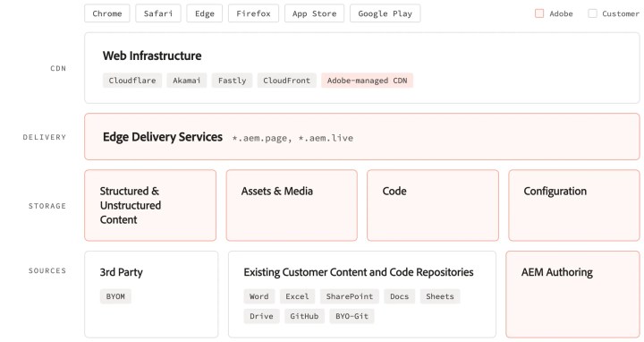Viewport: 644px width, 342px height.
Task: Click the *.aem.page, *.aem.live text
Action: 292,138
